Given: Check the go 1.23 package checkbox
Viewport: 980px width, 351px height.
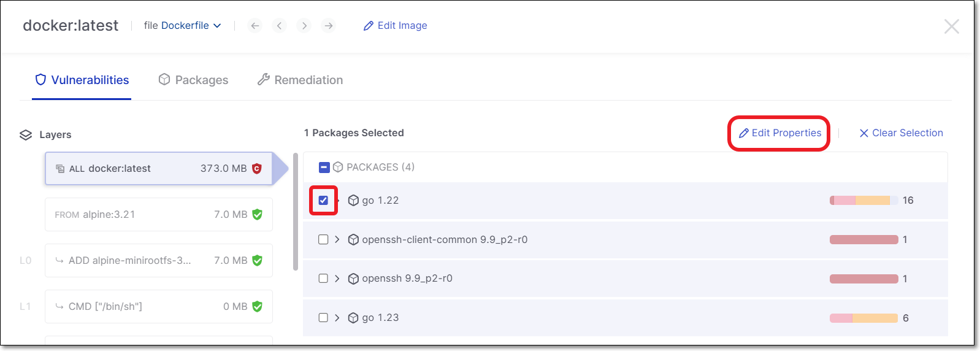Looking at the screenshot, I should point(323,318).
